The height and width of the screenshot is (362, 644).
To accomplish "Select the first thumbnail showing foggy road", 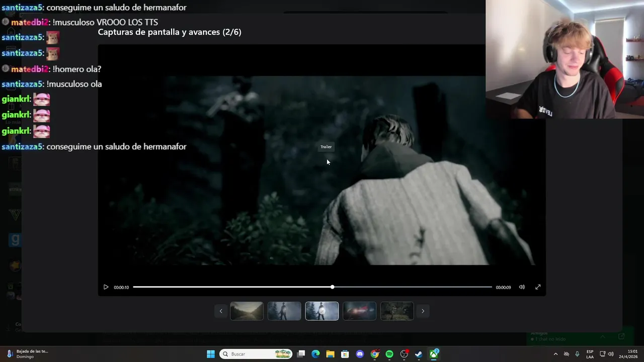I will [x=247, y=311].
